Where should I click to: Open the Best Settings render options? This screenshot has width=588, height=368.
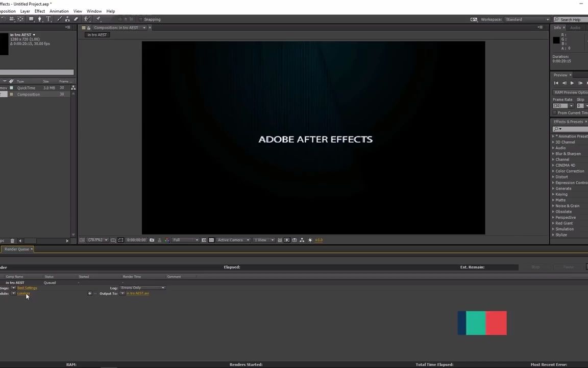click(27, 288)
